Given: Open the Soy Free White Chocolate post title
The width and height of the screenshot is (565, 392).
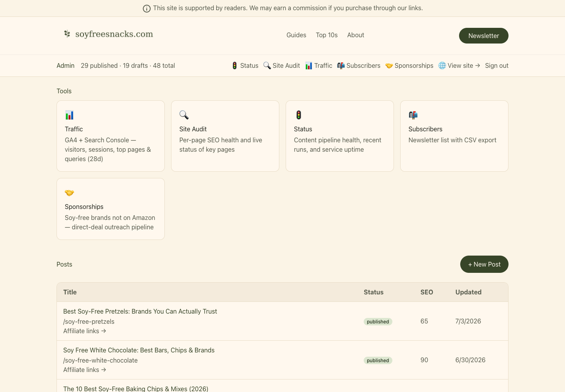Looking at the screenshot, I should tap(139, 350).
